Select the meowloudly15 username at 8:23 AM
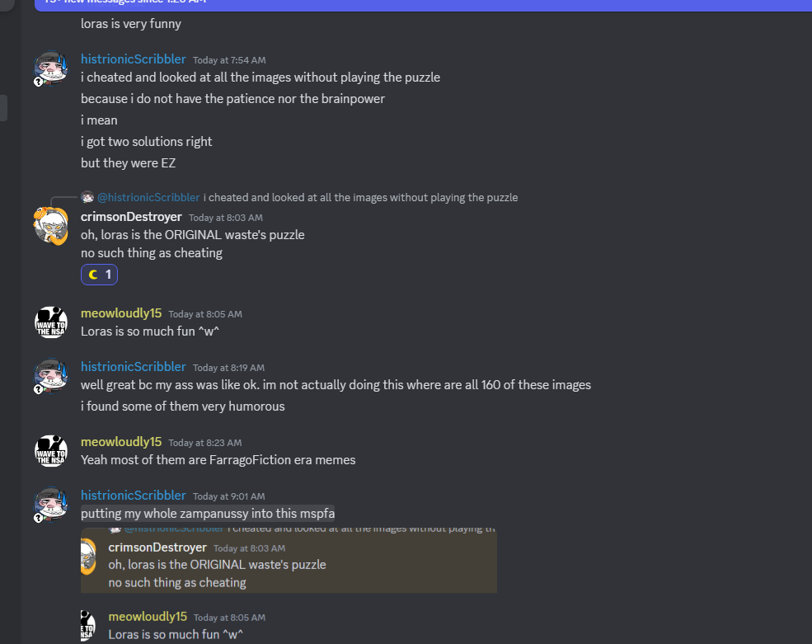The width and height of the screenshot is (812, 644). coord(121,442)
